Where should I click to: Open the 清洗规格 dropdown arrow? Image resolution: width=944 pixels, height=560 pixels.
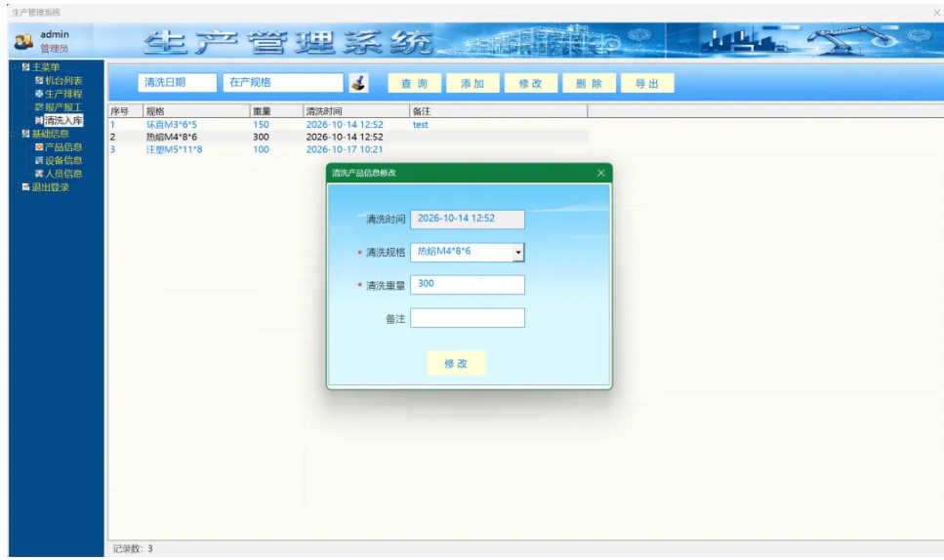pyautogui.click(x=518, y=252)
